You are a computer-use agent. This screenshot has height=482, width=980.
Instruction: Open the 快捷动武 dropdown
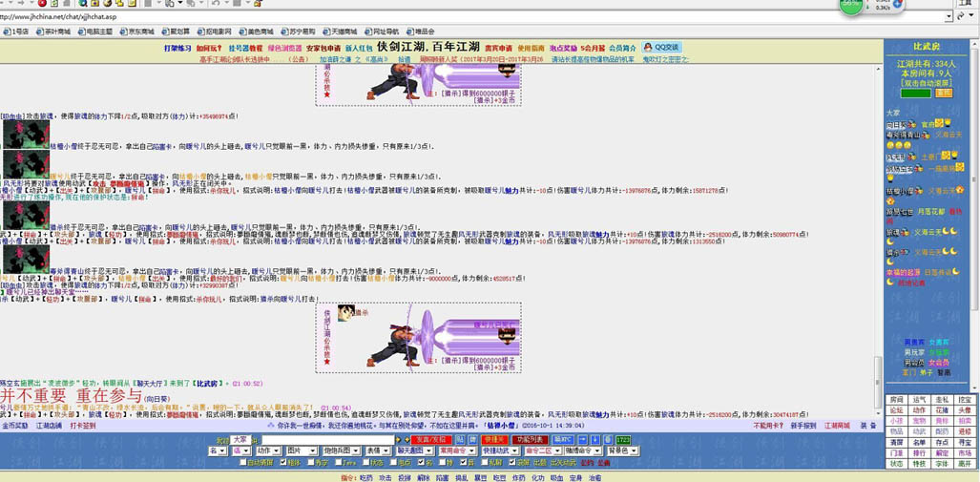coord(500,451)
